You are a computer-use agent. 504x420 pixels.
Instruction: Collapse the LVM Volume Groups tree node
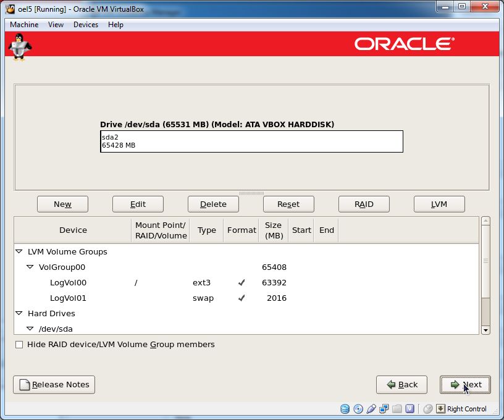coord(19,251)
